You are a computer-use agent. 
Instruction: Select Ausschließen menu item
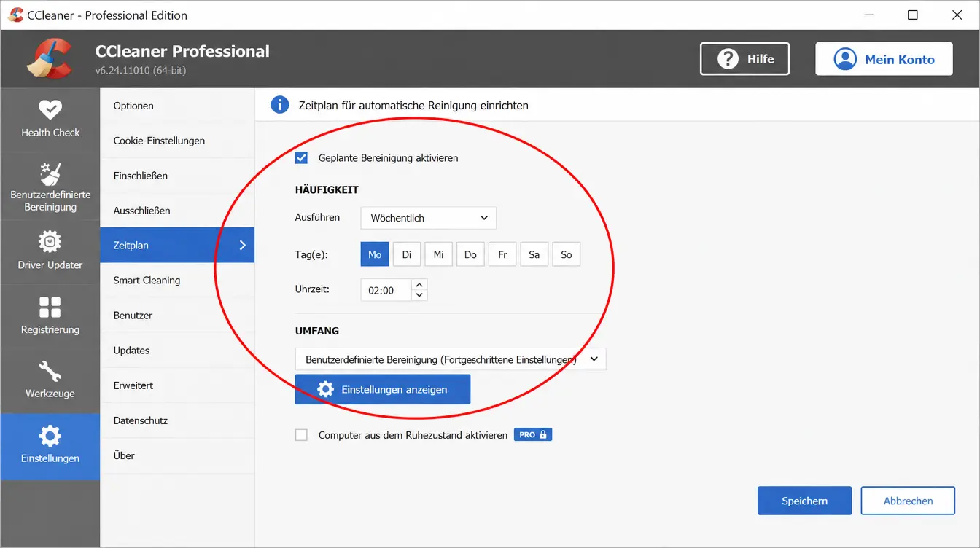[x=177, y=211]
